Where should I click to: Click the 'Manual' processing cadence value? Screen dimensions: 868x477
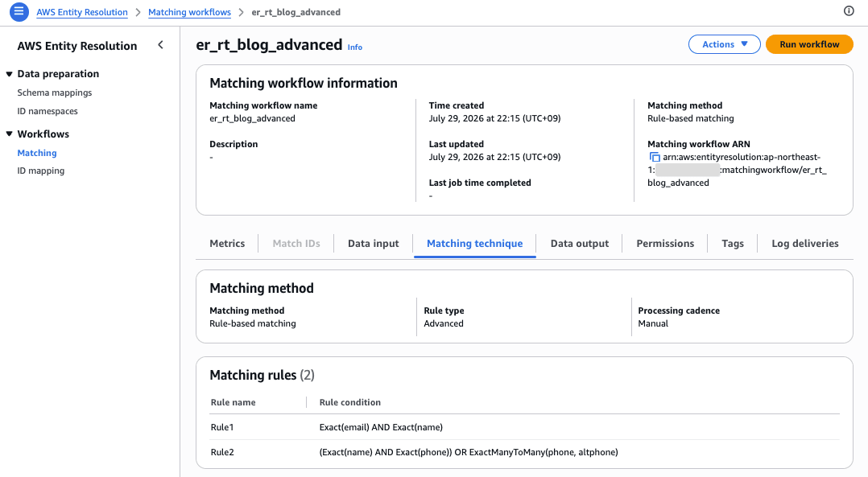[x=653, y=324]
